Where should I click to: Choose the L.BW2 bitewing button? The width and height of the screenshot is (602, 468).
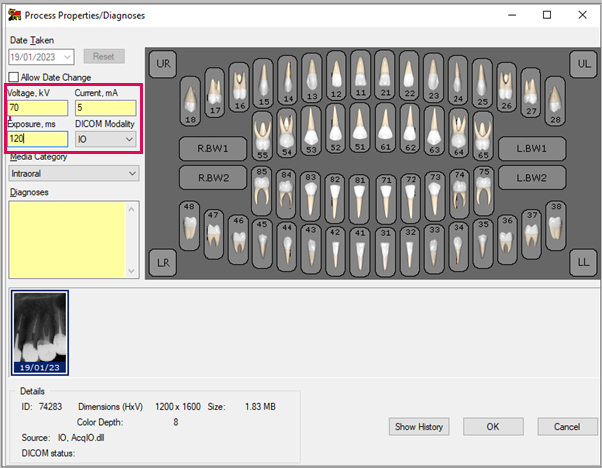click(x=532, y=178)
